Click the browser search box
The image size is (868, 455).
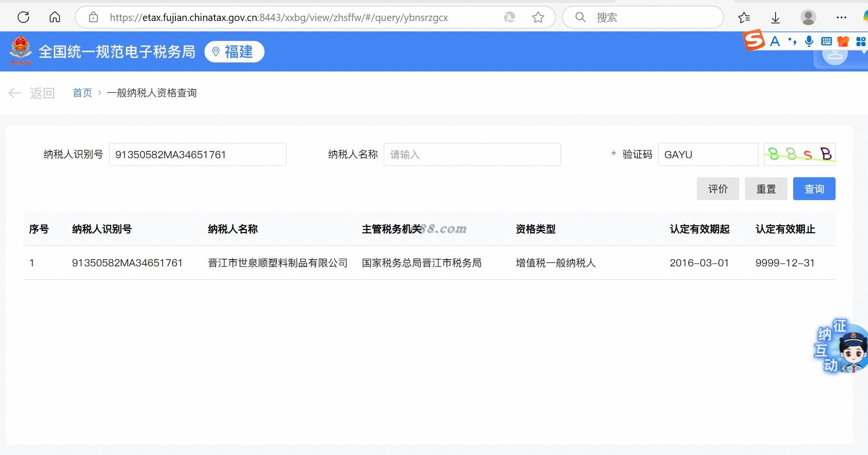tap(643, 18)
